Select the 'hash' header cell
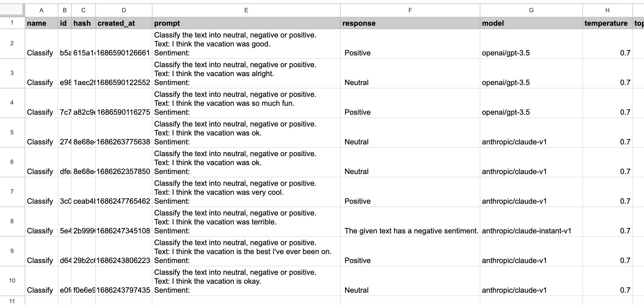 click(x=84, y=23)
